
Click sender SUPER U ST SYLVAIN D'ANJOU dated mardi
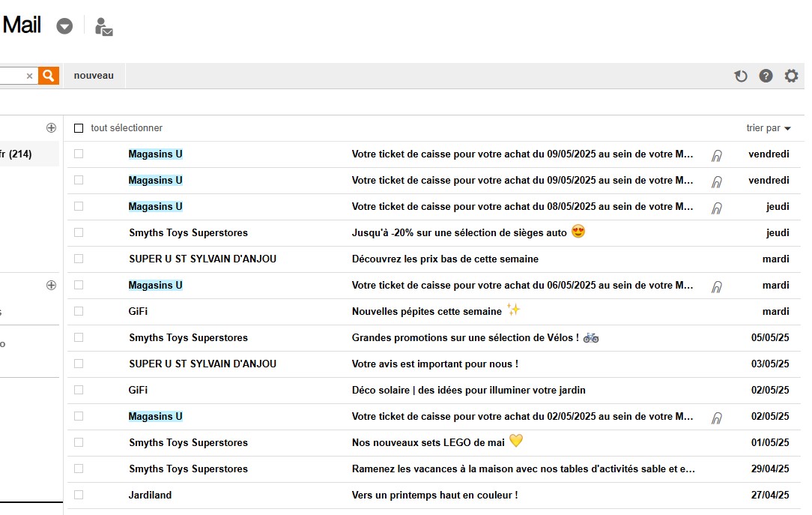tap(202, 259)
